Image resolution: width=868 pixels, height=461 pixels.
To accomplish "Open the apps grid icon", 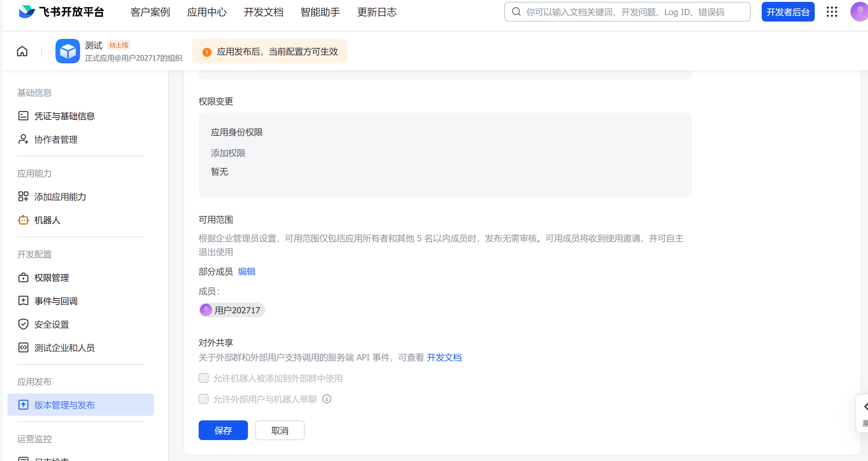I will tap(832, 12).
